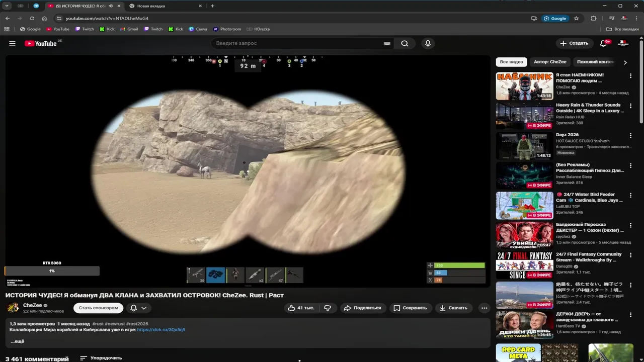
Task: Open the Canva bookmark
Action: coord(198,29)
